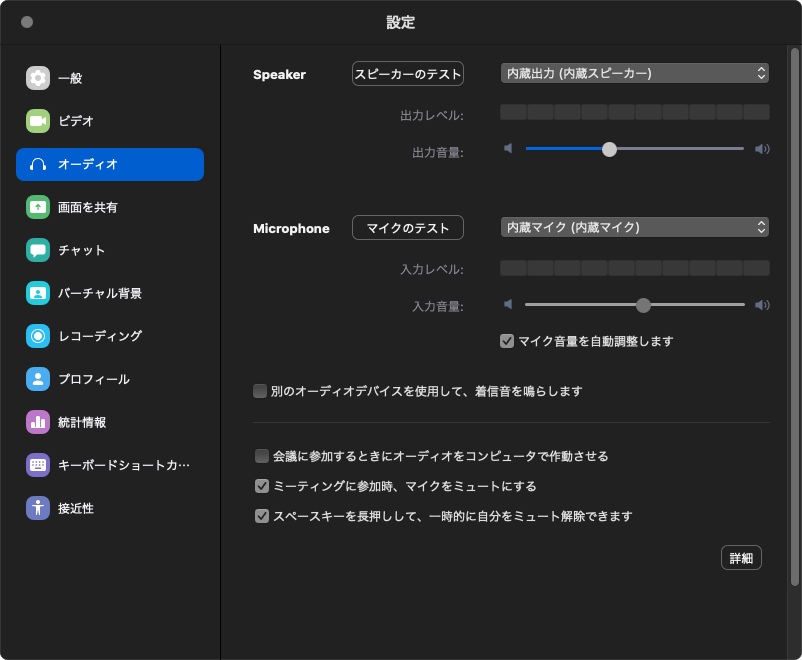Open the speaker device dropdown 内蔵出力

[634, 72]
